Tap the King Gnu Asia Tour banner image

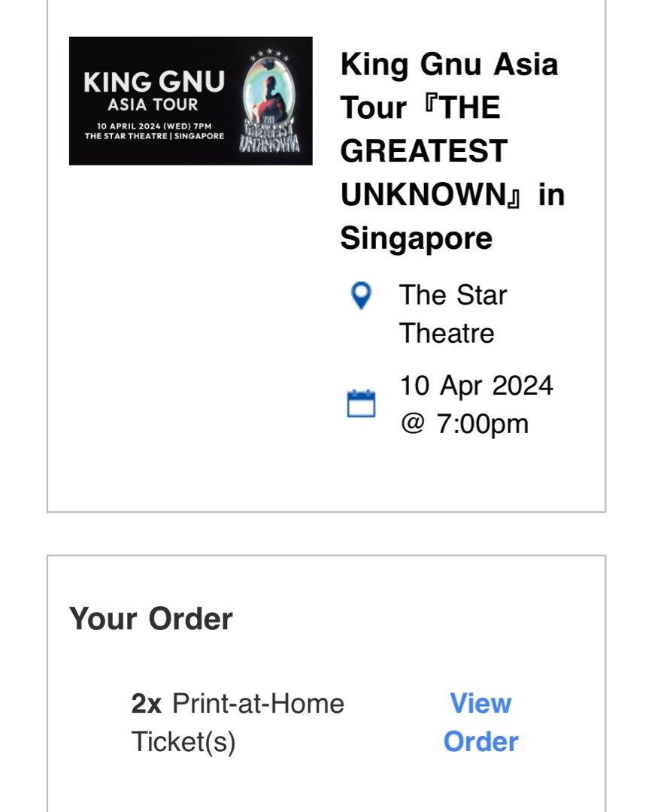(x=190, y=100)
